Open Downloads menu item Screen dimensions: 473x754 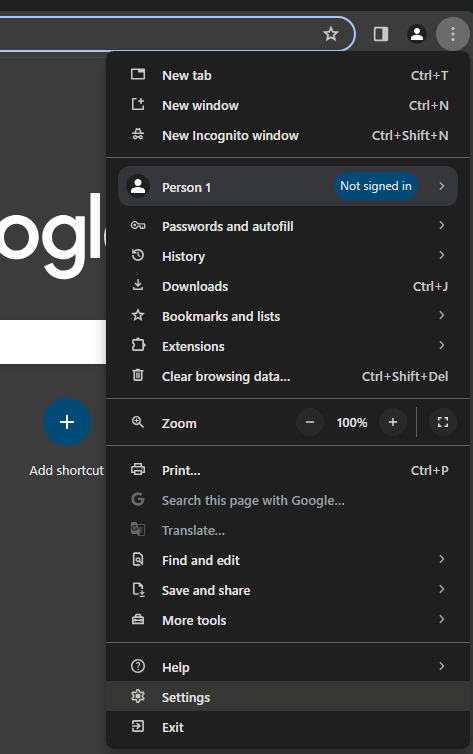(x=288, y=286)
